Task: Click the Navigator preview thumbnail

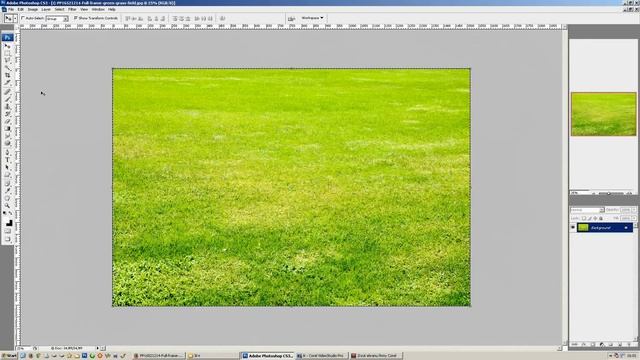Action: point(604,114)
